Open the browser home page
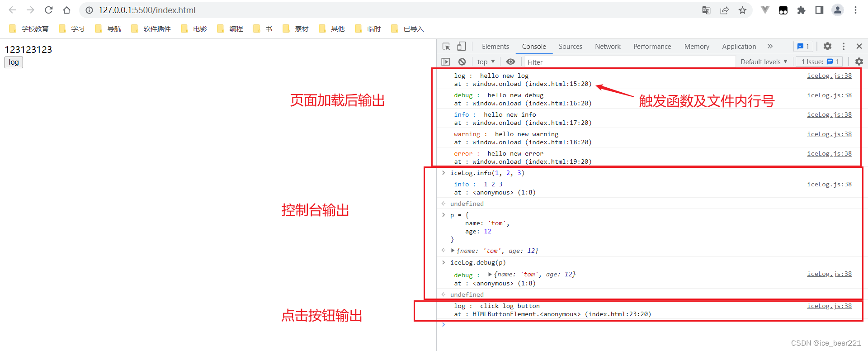Screen dimensions: 868x351 click(66, 10)
